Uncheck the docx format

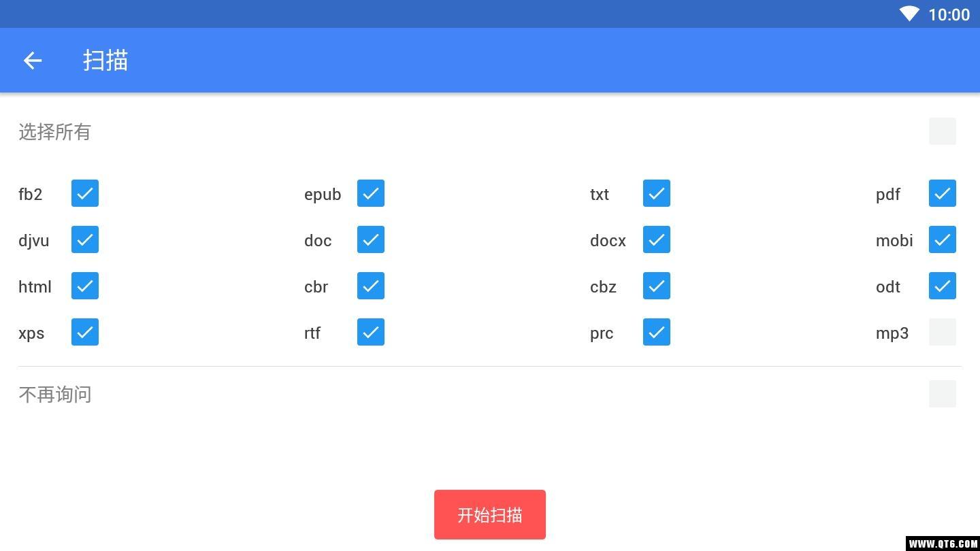[x=657, y=239]
